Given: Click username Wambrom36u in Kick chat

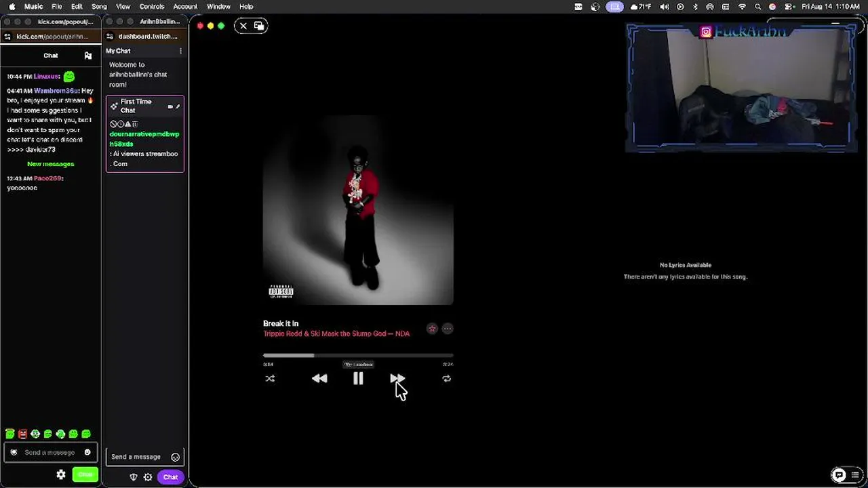Looking at the screenshot, I should (56, 91).
